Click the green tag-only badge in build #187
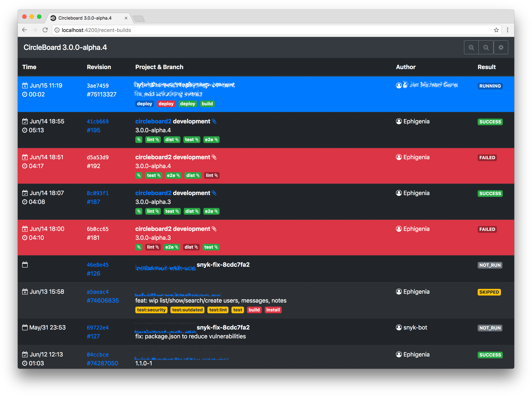 tap(139, 211)
